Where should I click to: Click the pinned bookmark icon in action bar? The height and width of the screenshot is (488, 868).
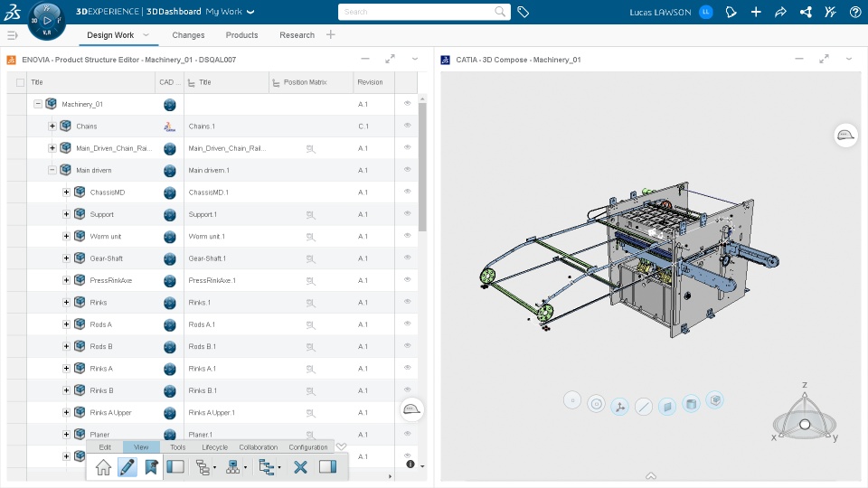click(151, 467)
